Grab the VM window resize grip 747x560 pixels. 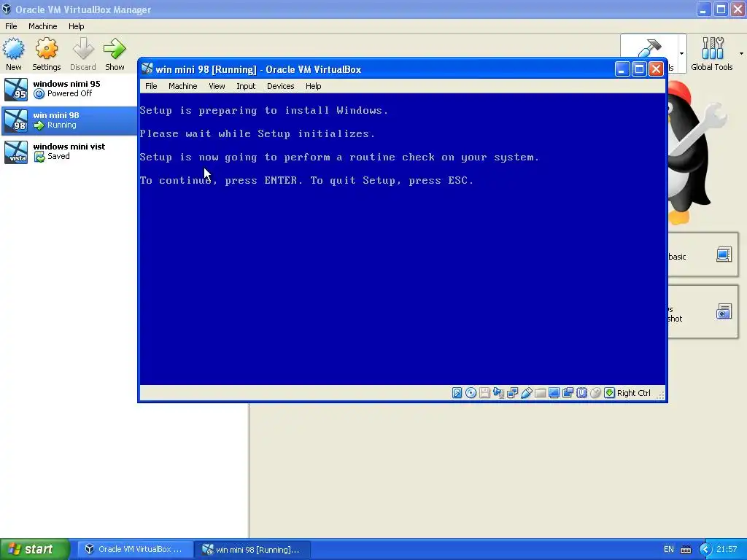(x=661, y=394)
